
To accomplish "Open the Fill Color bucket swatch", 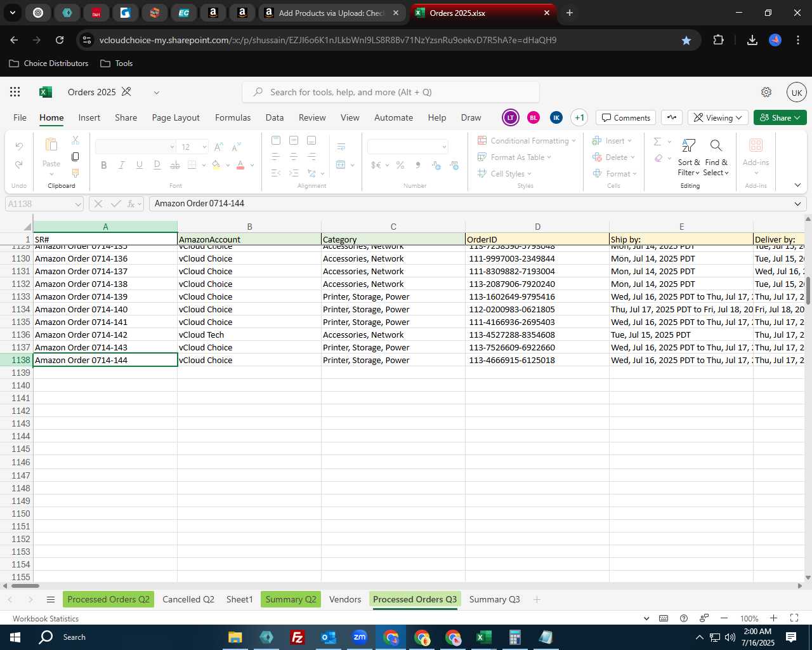I will pos(216,165).
